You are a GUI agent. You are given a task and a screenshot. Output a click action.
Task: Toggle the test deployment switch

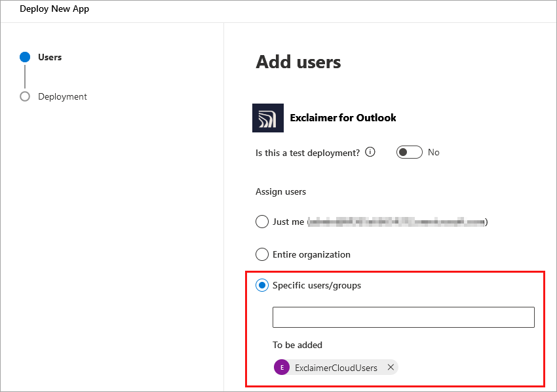pyautogui.click(x=409, y=152)
